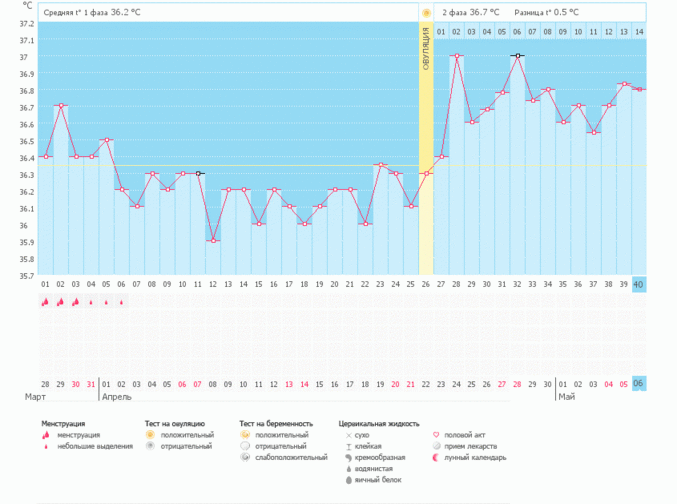The image size is (677, 504).
Task: Click the lowest temperature point on day 12
Action: tap(213, 241)
